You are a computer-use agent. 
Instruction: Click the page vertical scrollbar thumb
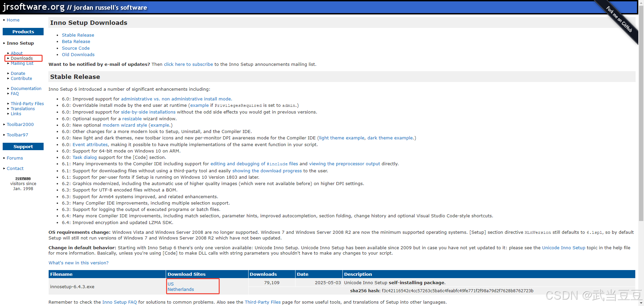tap(641, 114)
